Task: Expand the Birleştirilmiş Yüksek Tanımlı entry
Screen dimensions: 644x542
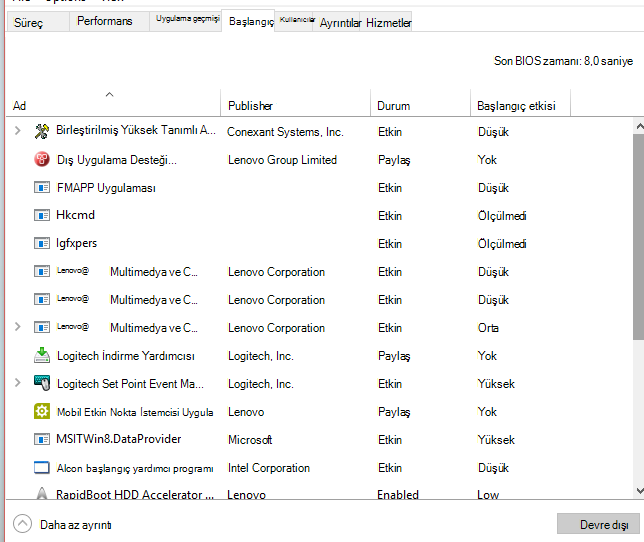Action: [x=17, y=131]
